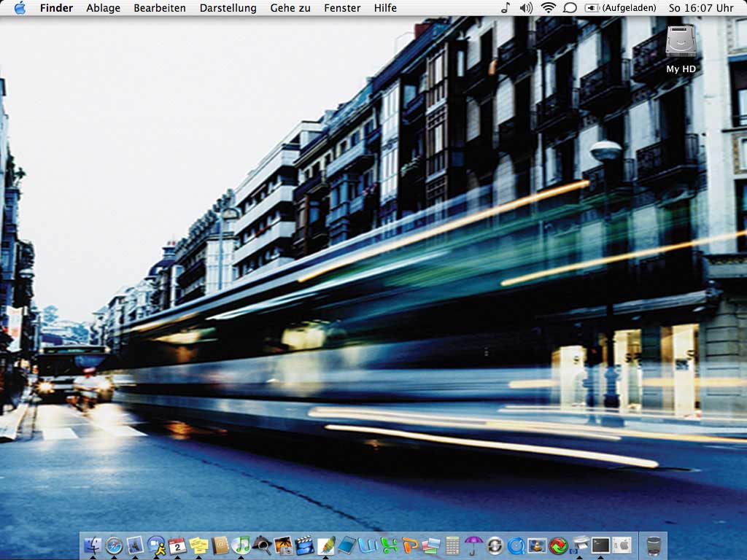Open the purple umbrella app icon

[473, 545]
